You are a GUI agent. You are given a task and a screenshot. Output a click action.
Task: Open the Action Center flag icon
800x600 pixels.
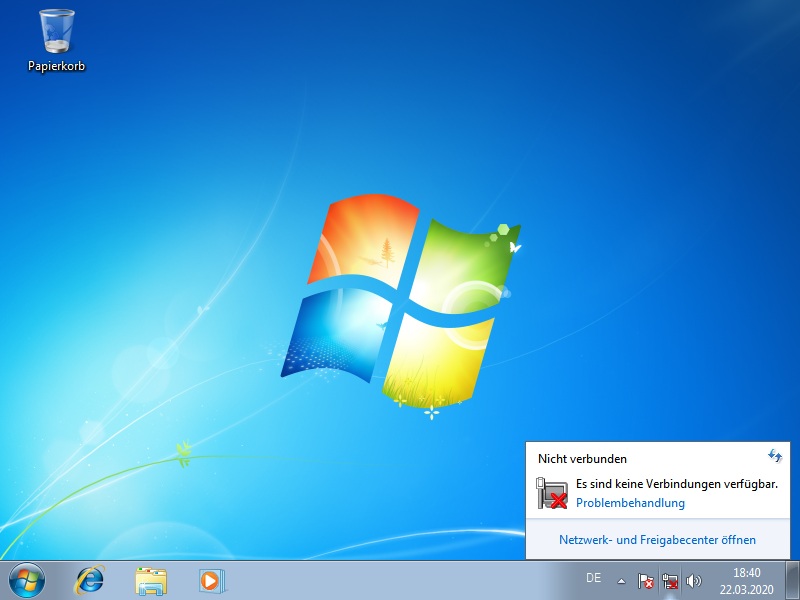click(645, 581)
